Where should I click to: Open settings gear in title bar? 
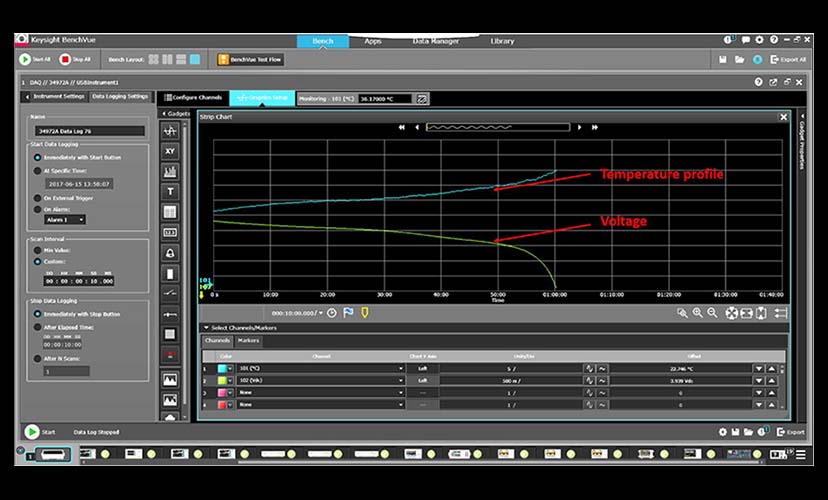759,40
